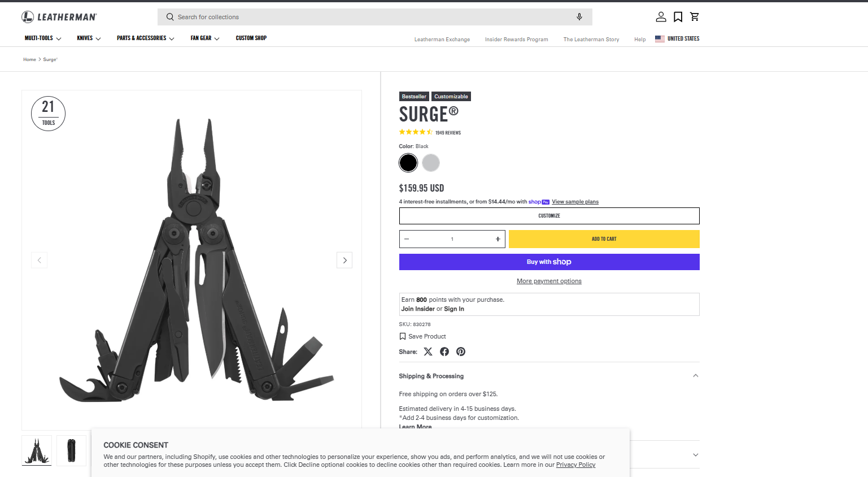Activate voice search microphone icon
This screenshot has height=477, width=868.
[x=579, y=17]
